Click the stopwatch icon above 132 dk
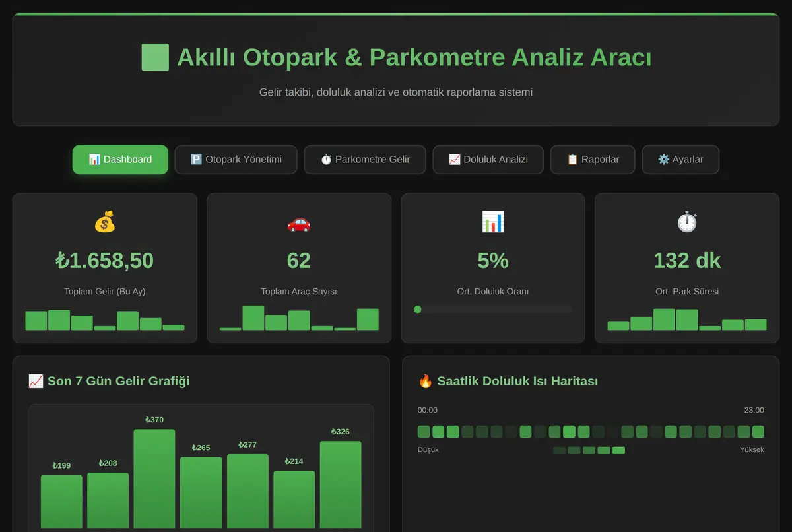This screenshot has height=532, width=792. [x=687, y=222]
